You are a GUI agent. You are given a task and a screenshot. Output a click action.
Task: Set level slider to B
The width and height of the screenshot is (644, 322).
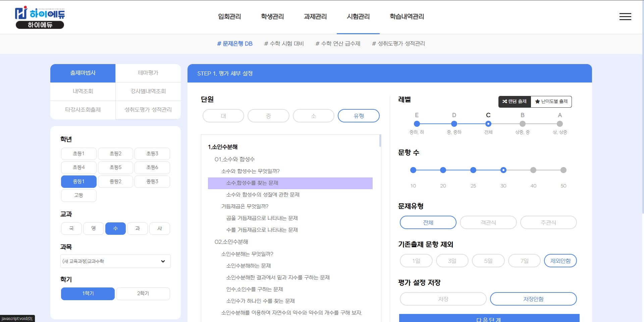tap(522, 124)
